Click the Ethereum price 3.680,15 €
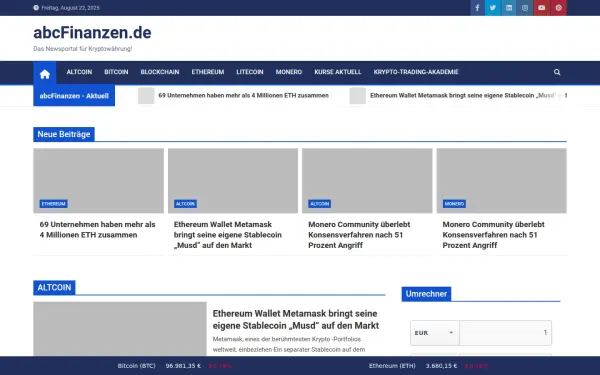The height and width of the screenshot is (375, 600). (441, 366)
